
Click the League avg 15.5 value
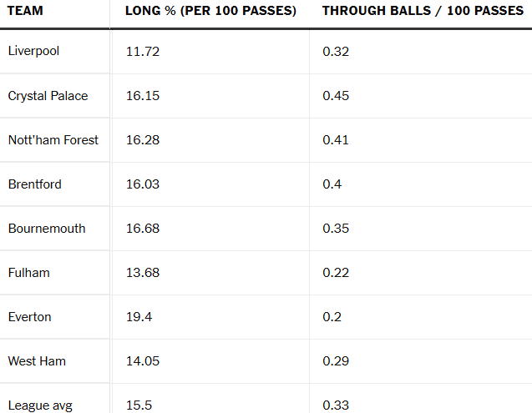tap(138, 405)
